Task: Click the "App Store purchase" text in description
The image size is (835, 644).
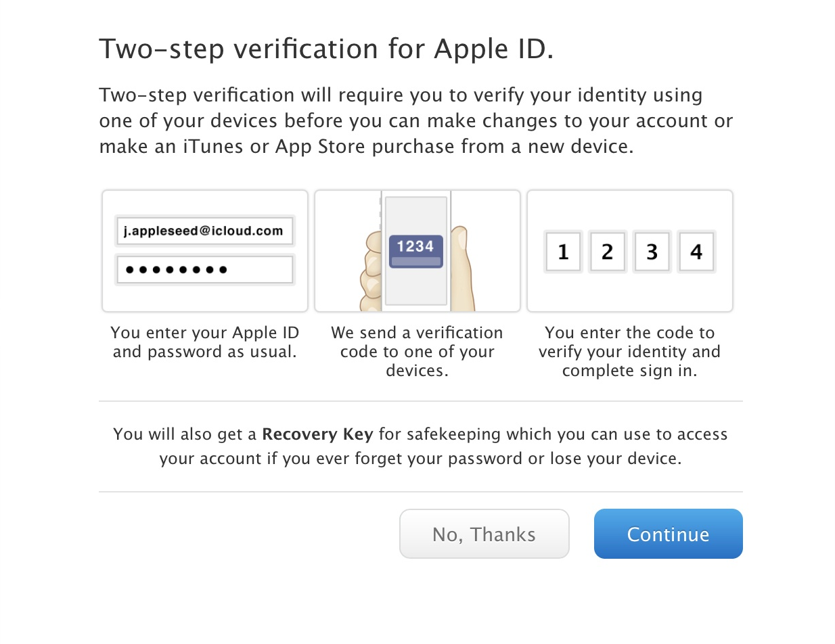Action: pyautogui.click(x=345, y=147)
